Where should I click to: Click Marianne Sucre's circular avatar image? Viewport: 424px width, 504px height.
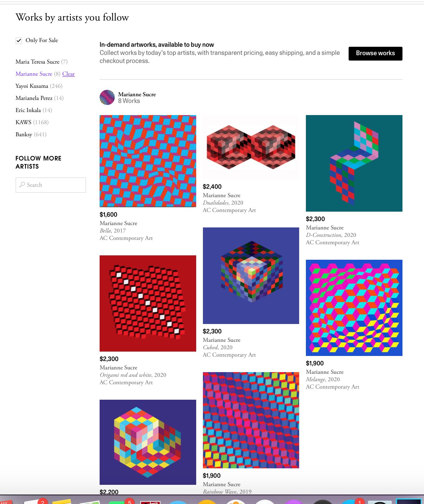[x=107, y=98]
